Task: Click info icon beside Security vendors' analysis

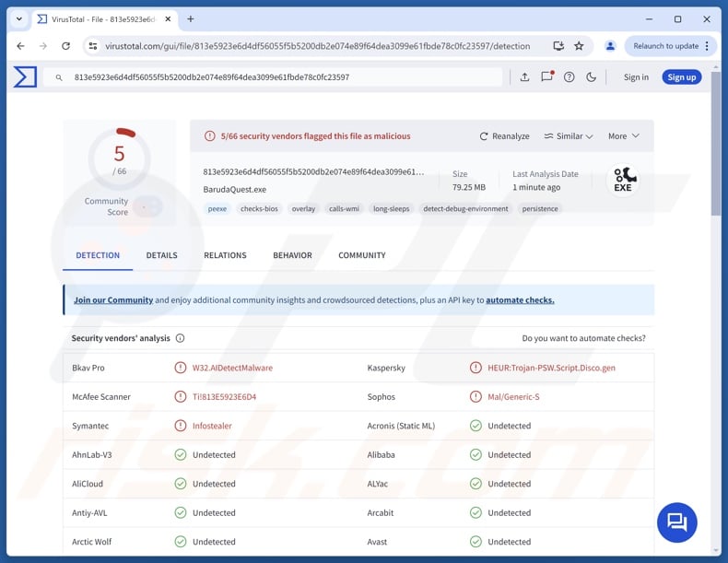Action: click(180, 338)
